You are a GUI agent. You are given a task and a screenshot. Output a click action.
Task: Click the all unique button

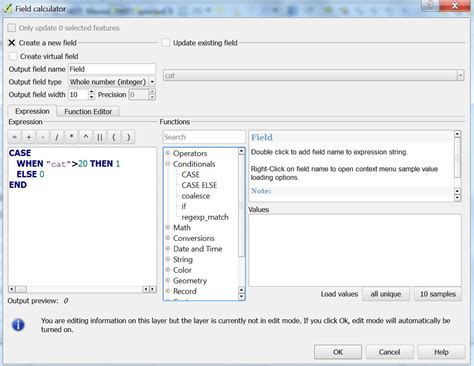pyautogui.click(x=386, y=294)
